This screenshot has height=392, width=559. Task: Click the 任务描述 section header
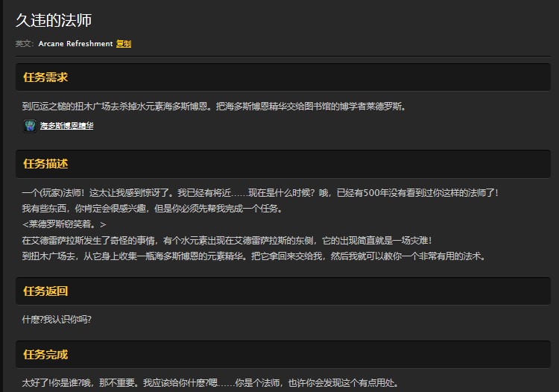(x=283, y=164)
